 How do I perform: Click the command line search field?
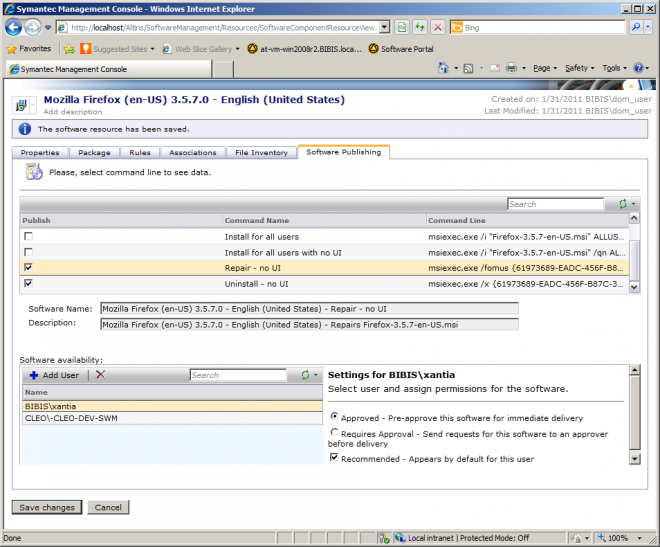[555, 204]
